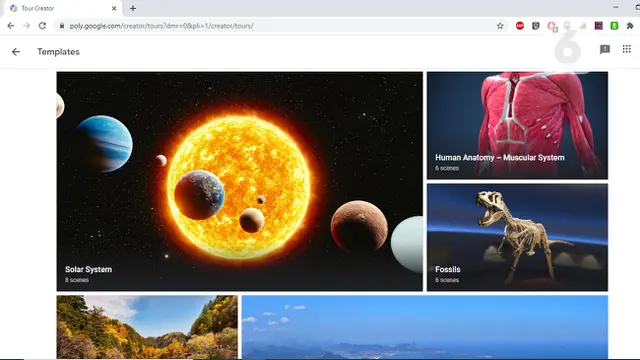
Task: Click the Fossils title text
Action: [x=448, y=269]
